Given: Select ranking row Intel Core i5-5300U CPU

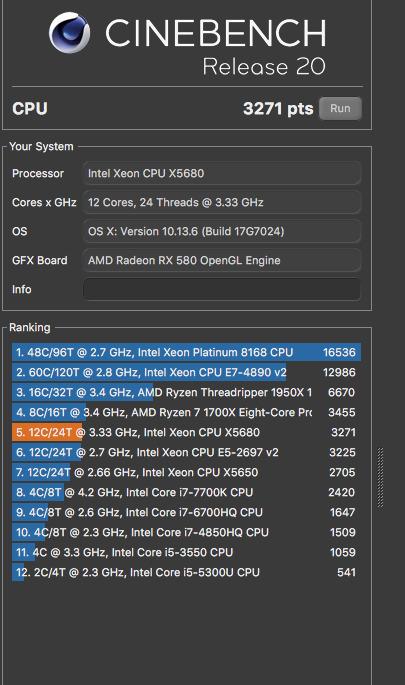Looking at the screenshot, I should [187, 572].
